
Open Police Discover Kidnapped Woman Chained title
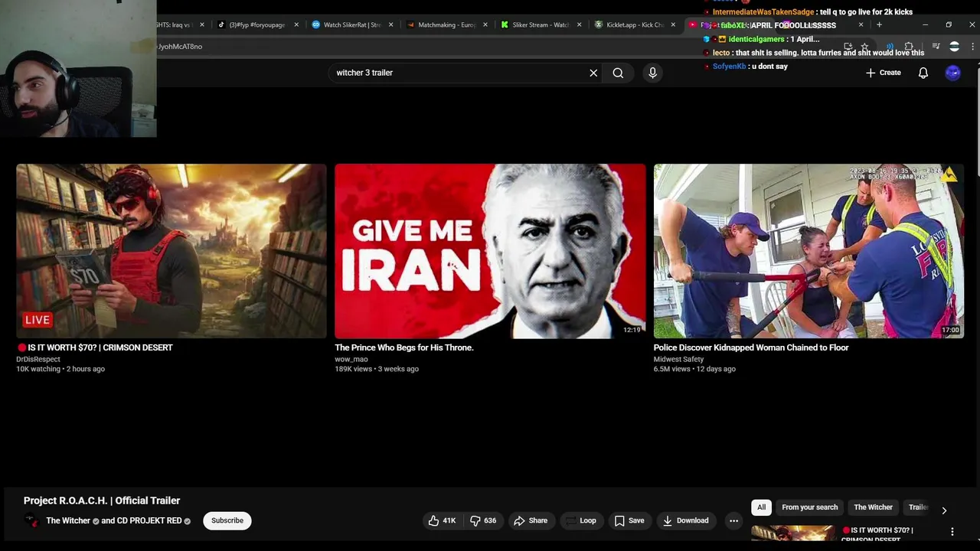point(751,347)
